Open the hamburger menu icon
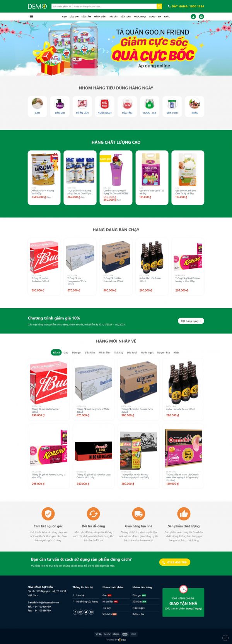The image size is (232, 644). click(x=31, y=17)
